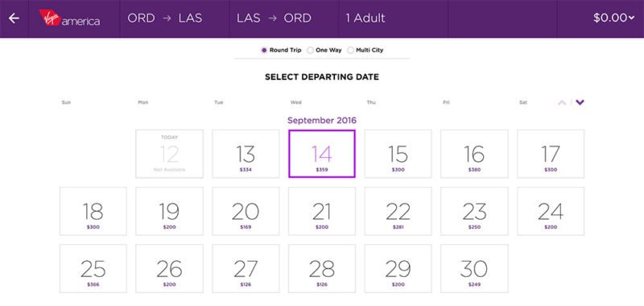Select September 13 priced at $334
Image resolution: width=644 pixels, height=306 pixels.
coord(246,154)
